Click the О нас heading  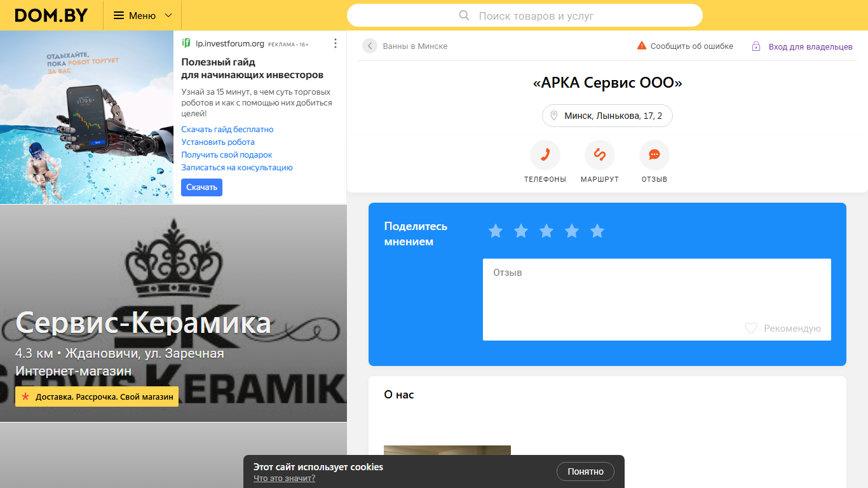pyautogui.click(x=399, y=395)
